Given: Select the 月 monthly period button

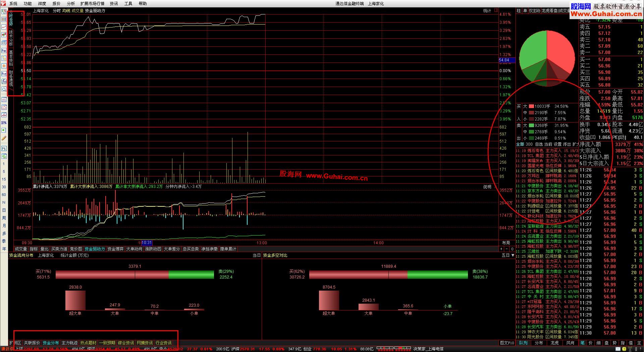Looking at the screenshot, I should coord(4,225).
